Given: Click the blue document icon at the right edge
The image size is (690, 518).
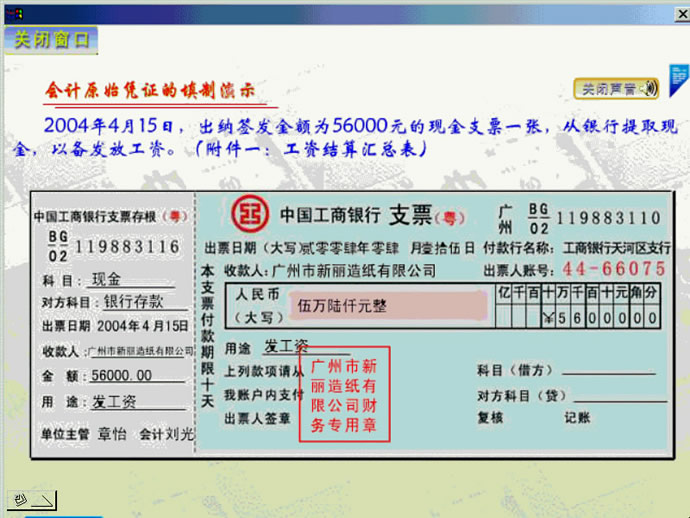Looking at the screenshot, I should (x=679, y=81).
